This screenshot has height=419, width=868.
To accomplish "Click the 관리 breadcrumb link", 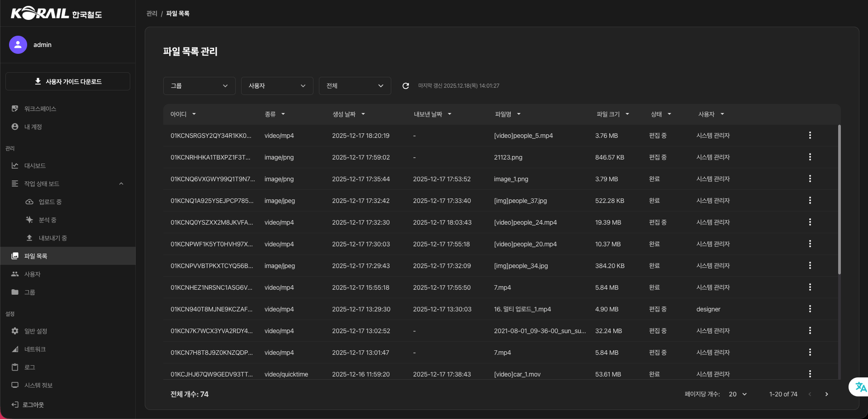I will [x=152, y=14].
